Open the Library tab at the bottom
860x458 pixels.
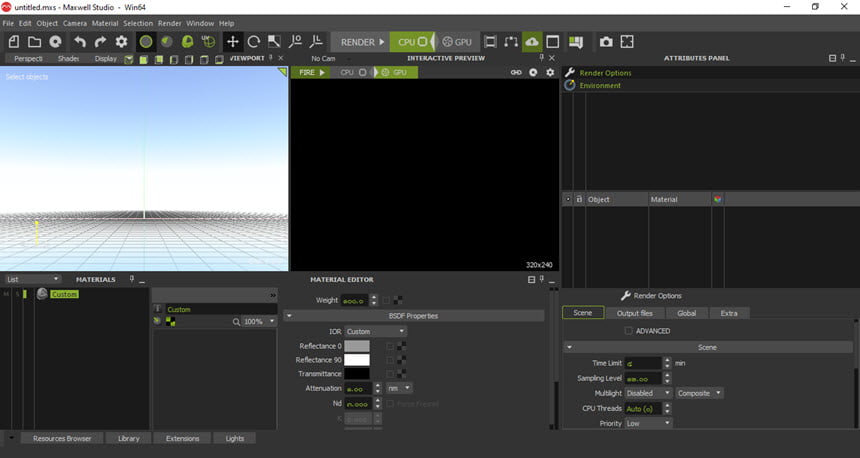click(x=128, y=438)
